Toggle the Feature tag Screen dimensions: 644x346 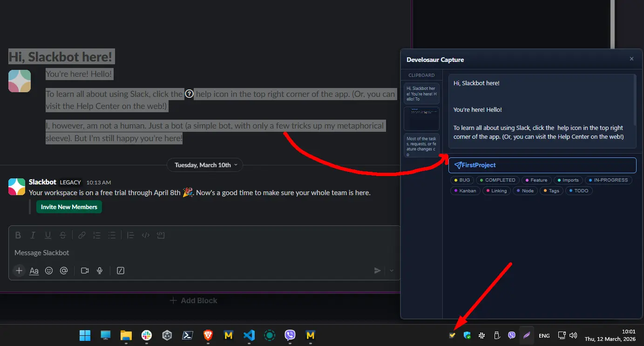[x=536, y=180]
